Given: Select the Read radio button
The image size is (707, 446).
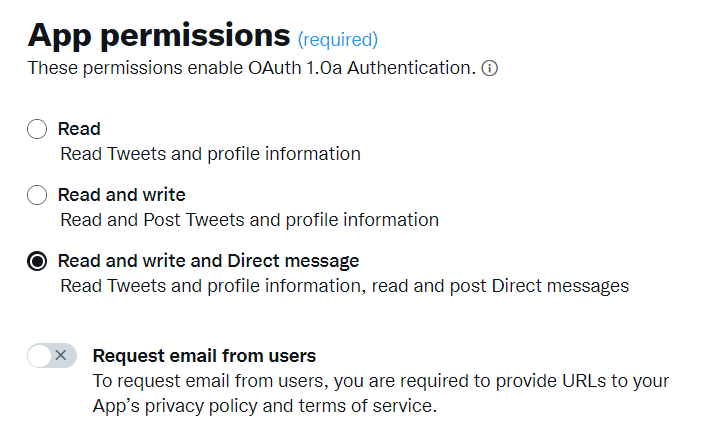Looking at the screenshot, I should click(x=37, y=129).
